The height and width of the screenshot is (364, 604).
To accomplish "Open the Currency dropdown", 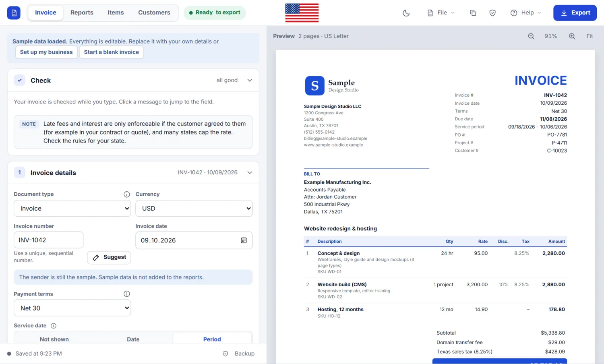I will pos(194,209).
